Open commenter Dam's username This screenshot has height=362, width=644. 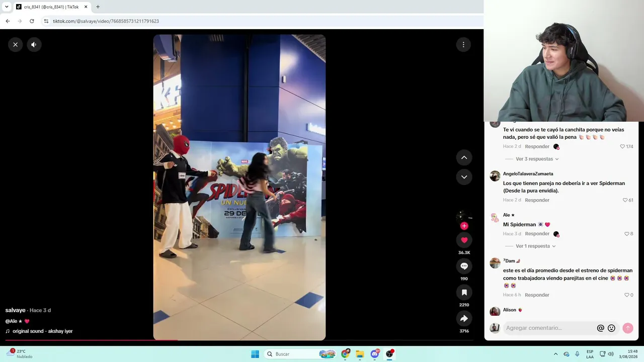(511, 261)
